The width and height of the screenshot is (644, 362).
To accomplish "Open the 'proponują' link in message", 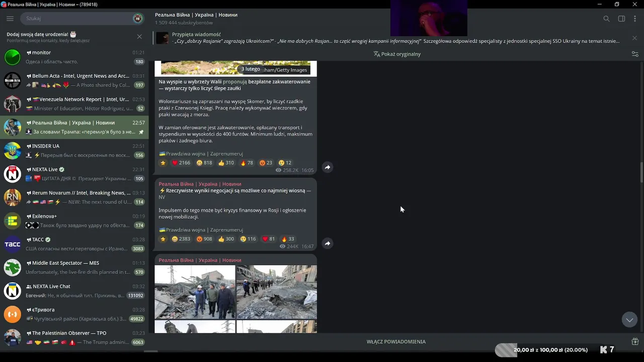I will 235,81.
